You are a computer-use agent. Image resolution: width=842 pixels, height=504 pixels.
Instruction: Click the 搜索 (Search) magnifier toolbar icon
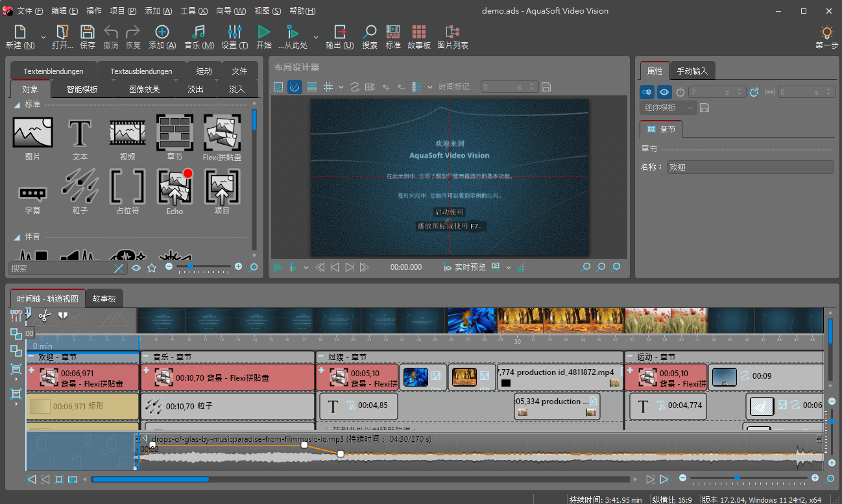(370, 32)
